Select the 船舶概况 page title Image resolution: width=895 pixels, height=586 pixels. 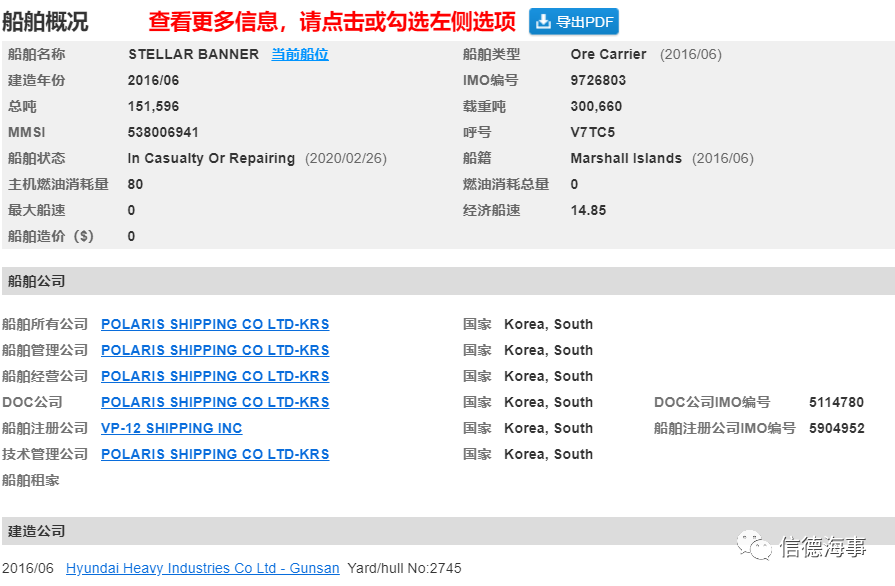point(45,22)
